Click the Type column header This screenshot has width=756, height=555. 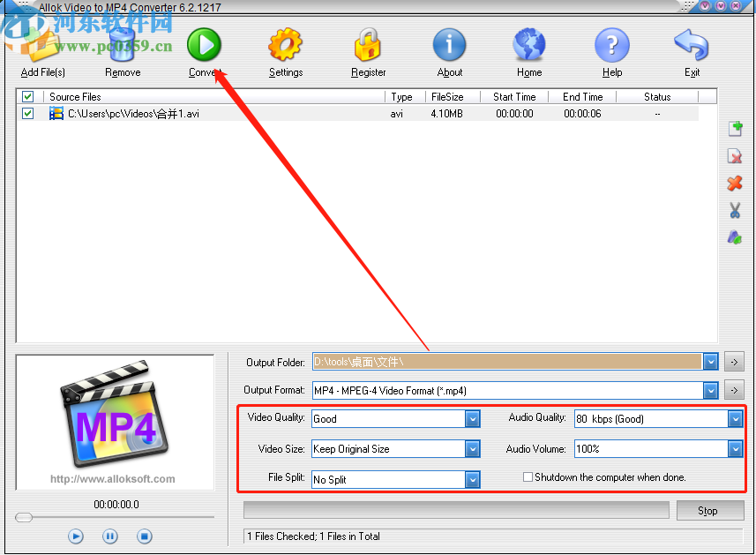click(405, 96)
